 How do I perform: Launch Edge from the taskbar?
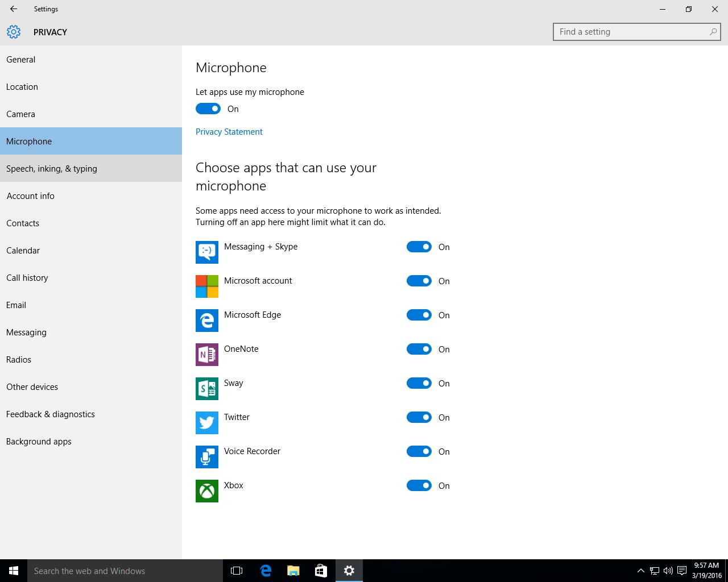click(x=265, y=571)
